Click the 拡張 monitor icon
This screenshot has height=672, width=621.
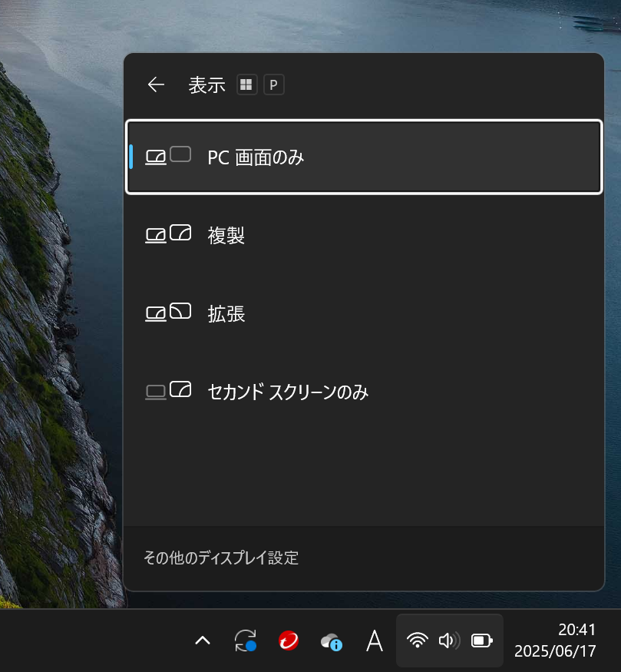[168, 313]
